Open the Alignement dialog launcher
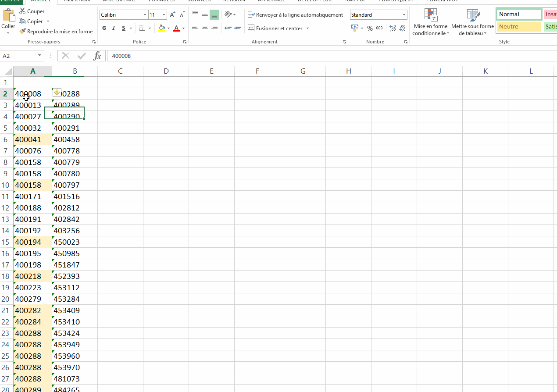 (344, 42)
